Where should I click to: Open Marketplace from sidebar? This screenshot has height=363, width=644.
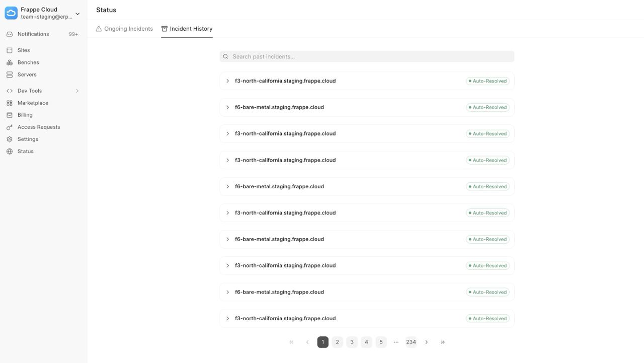(x=33, y=103)
